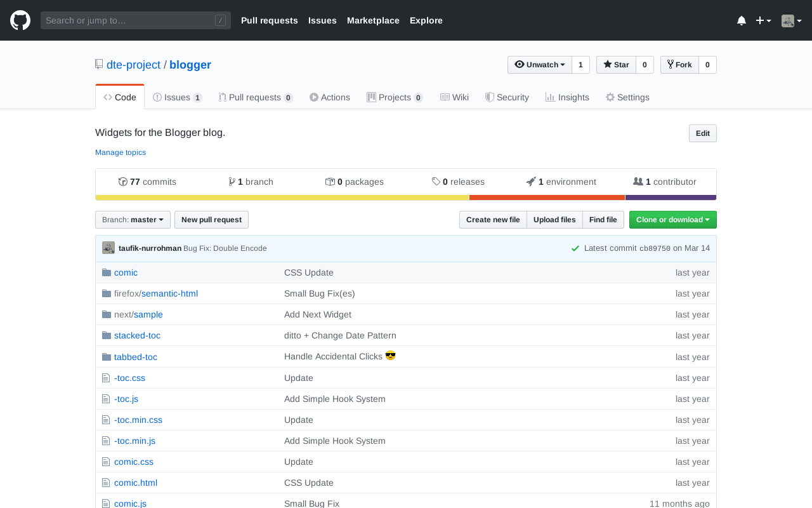The image size is (812, 508).
Task: Open the Branch: master dropdown
Action: tap(133, 220)
